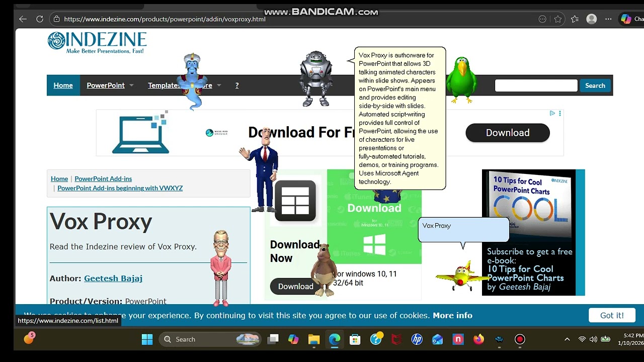Click the laptop illustration in the banner ad
Viewport: 644px width, 362px height.
(140, 133)
